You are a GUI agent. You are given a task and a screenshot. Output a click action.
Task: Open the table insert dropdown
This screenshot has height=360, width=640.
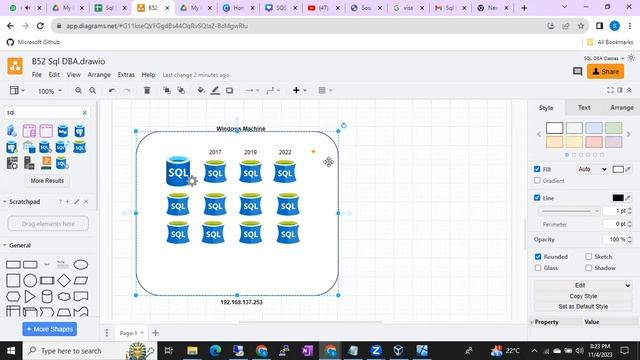click(x=325, y=91)
